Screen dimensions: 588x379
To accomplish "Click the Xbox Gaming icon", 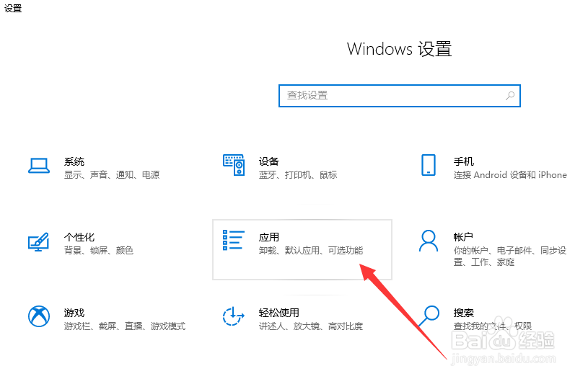I will click(x=39, y=316).
